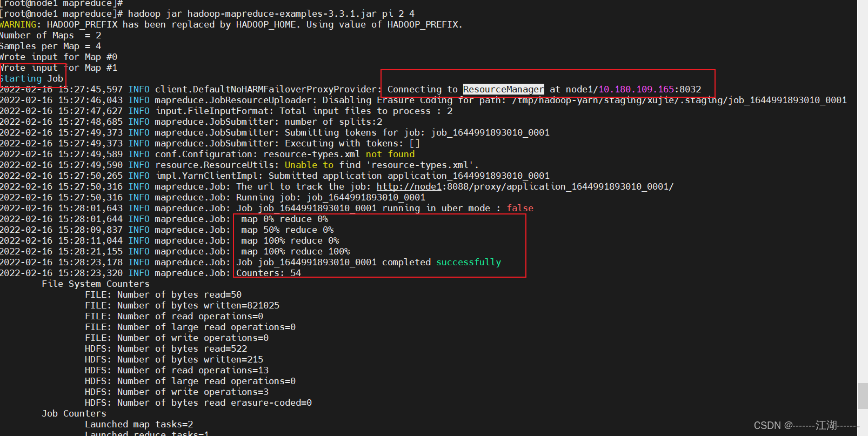
Task: Click 'map 0% reduce 0%' progress line
Action: pos(285,219)
